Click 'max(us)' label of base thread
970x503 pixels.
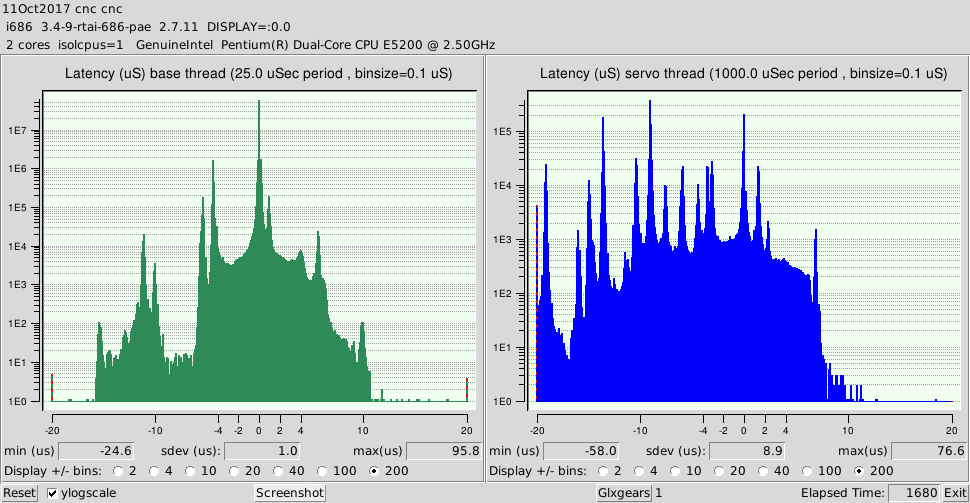[378, 451]
